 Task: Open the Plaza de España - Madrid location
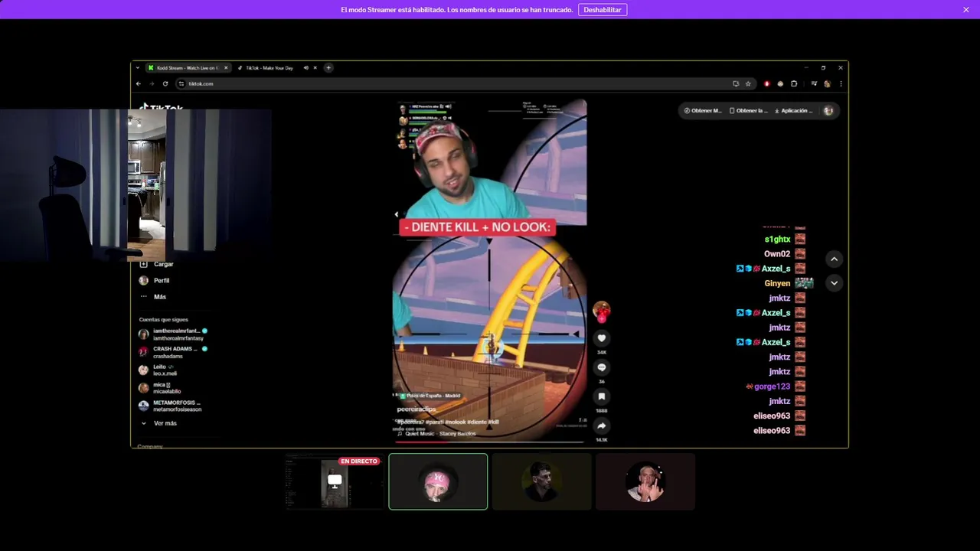coord(430,396)
